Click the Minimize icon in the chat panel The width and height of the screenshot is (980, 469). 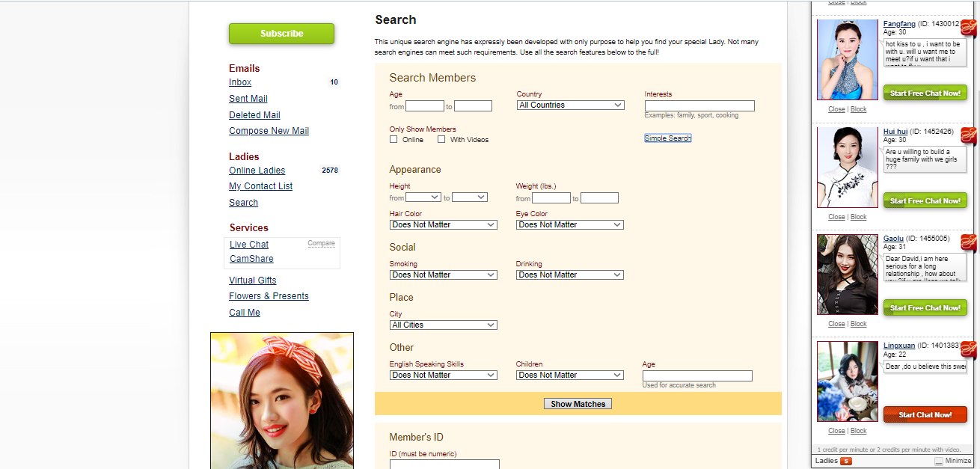click(x=939, y=462)
